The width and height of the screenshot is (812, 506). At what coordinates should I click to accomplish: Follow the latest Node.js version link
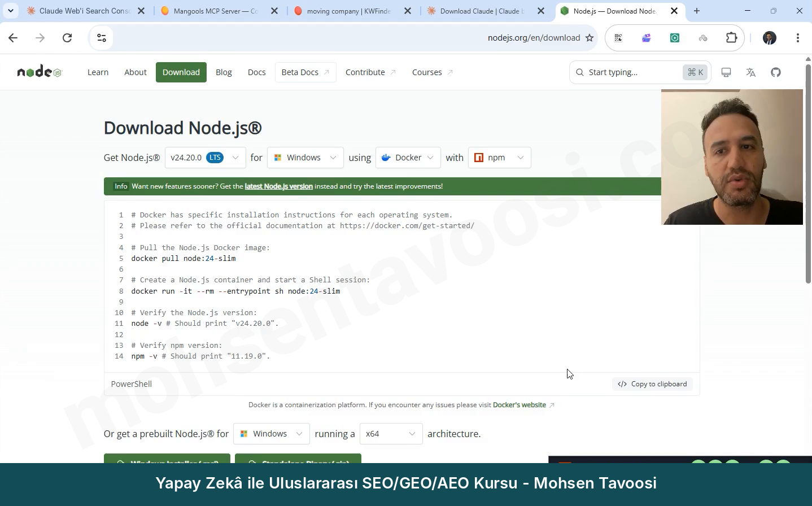click(x=278, y=186)
